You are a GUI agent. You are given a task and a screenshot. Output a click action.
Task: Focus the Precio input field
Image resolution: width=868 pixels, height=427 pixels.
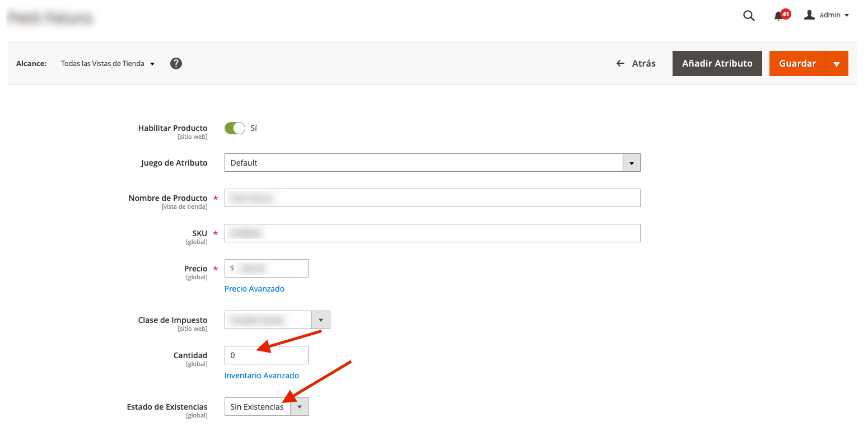(266, 268)
